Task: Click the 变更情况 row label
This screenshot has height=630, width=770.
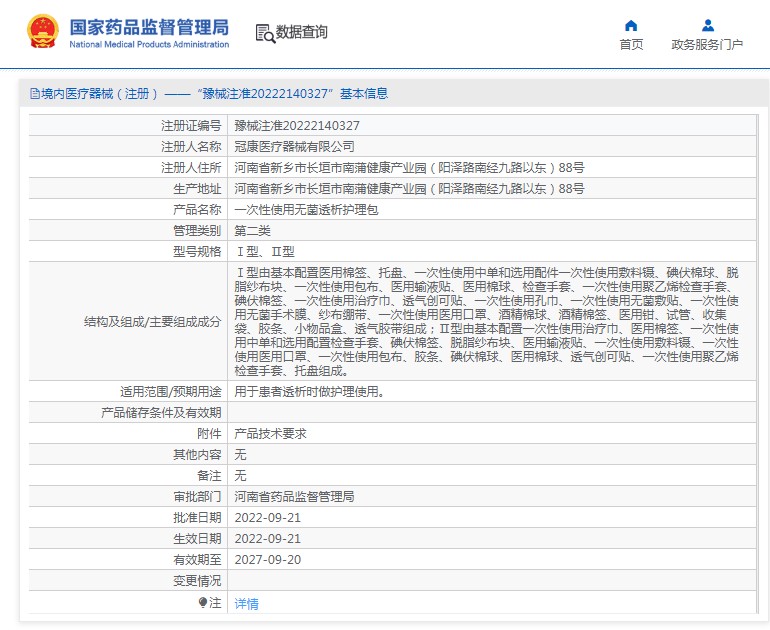Action: tap(197, 581)
